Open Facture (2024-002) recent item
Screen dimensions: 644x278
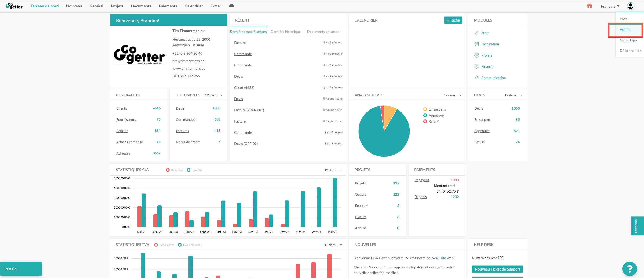click(x=249, y=110)
